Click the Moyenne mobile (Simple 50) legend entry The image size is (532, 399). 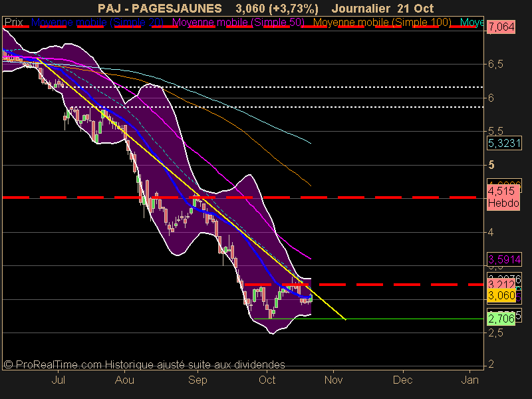(x=238, y=23)
